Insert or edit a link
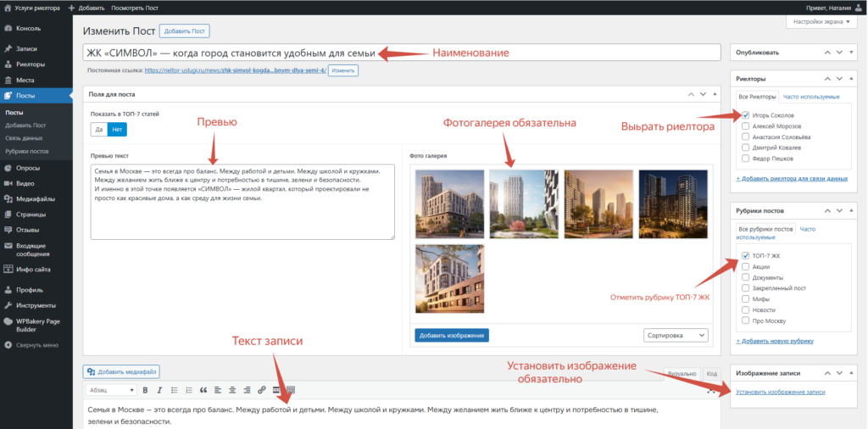This screenshot has height=429, width=868. coord(262,390)
